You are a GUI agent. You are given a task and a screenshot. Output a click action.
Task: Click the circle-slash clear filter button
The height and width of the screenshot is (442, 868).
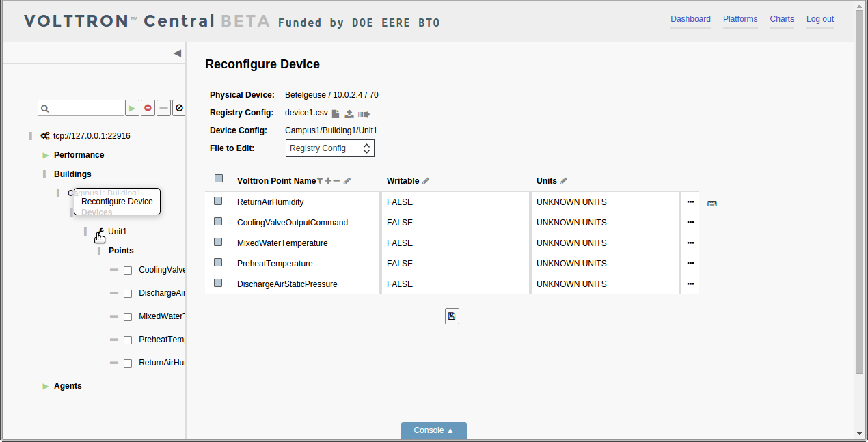179,108
